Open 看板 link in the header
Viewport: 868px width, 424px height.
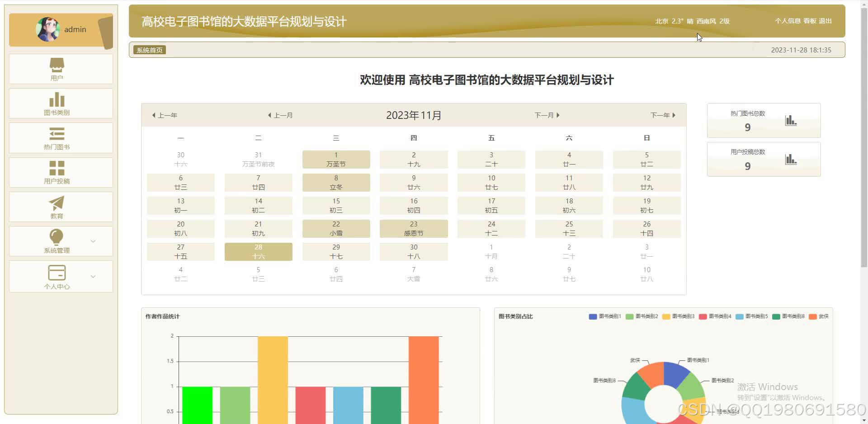click(810, 21)
